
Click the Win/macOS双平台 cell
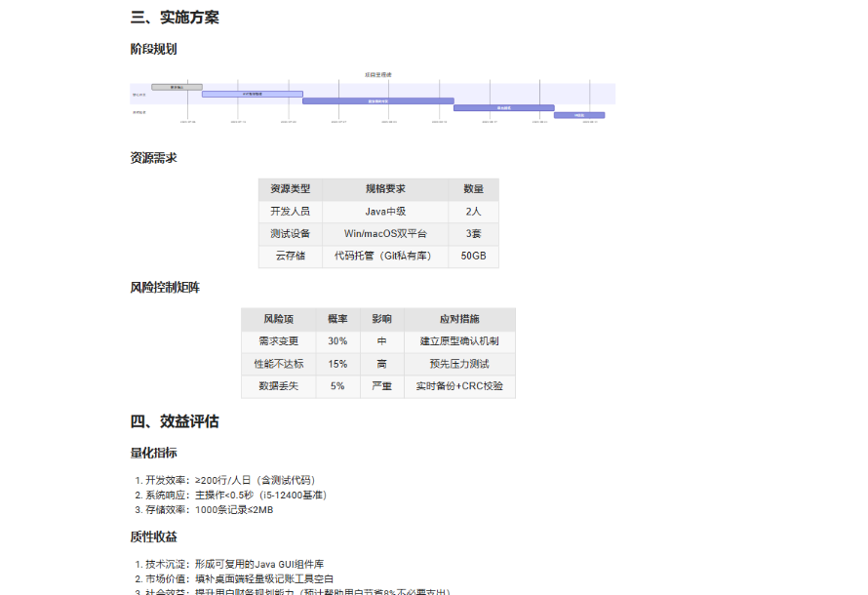(385, 233)
